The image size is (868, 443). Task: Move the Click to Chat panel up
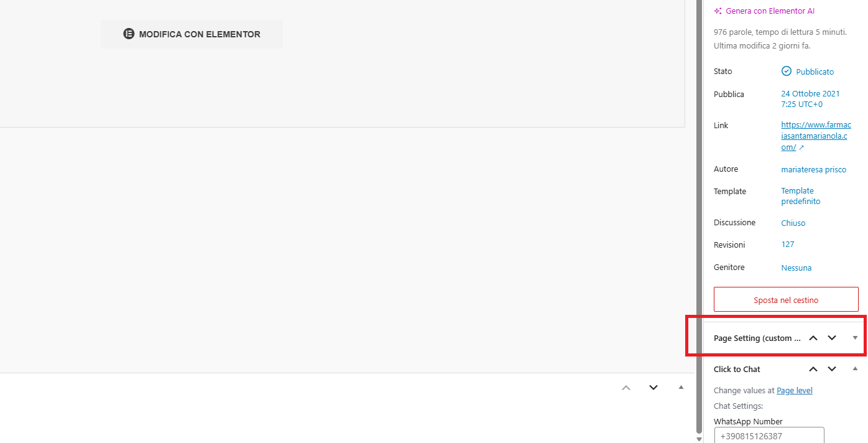tap(813, 369)
